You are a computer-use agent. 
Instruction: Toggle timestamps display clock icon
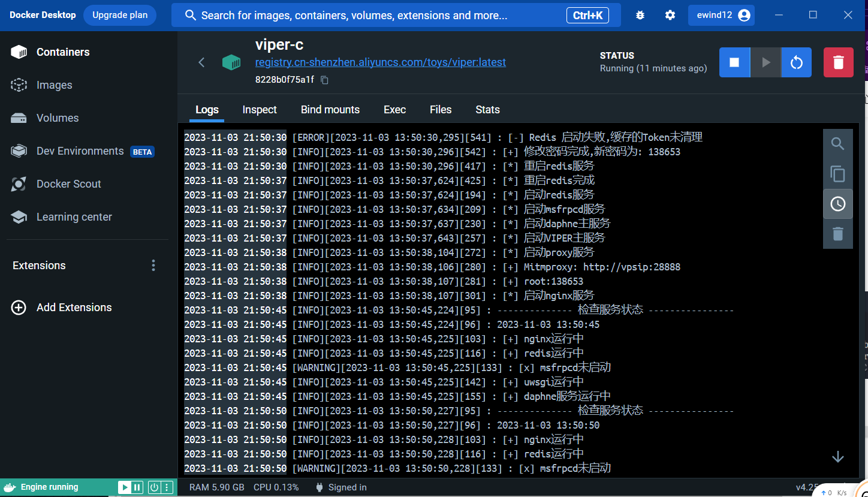point(838,204)
